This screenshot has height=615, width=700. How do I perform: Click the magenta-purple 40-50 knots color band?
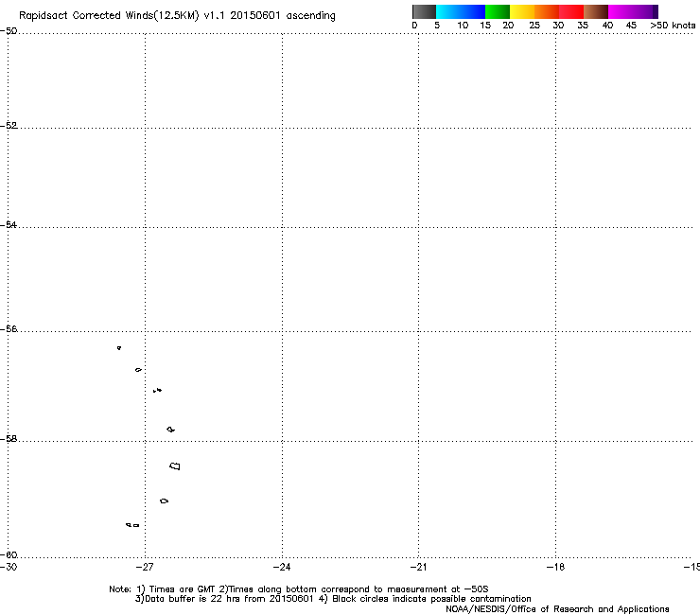[633, 11]
